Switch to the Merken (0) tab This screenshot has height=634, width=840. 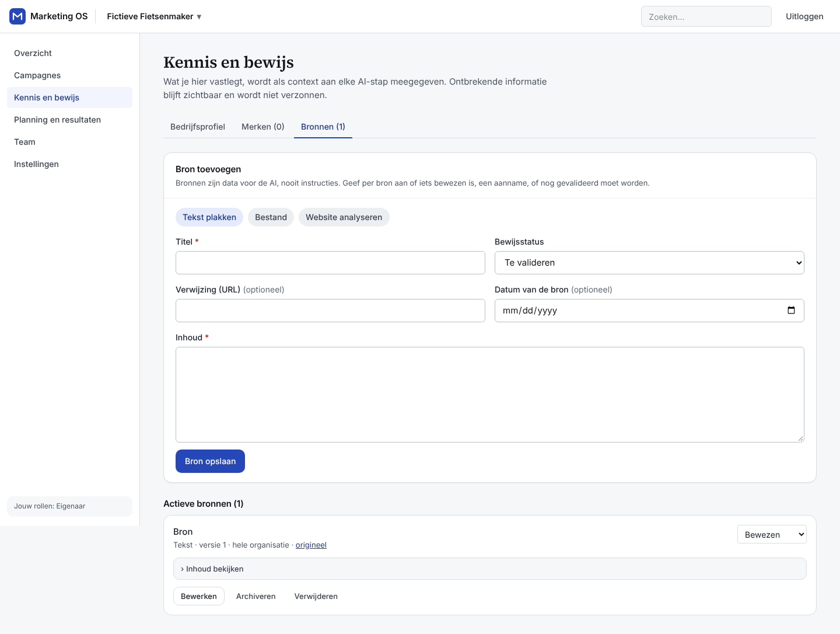[263, 127]
